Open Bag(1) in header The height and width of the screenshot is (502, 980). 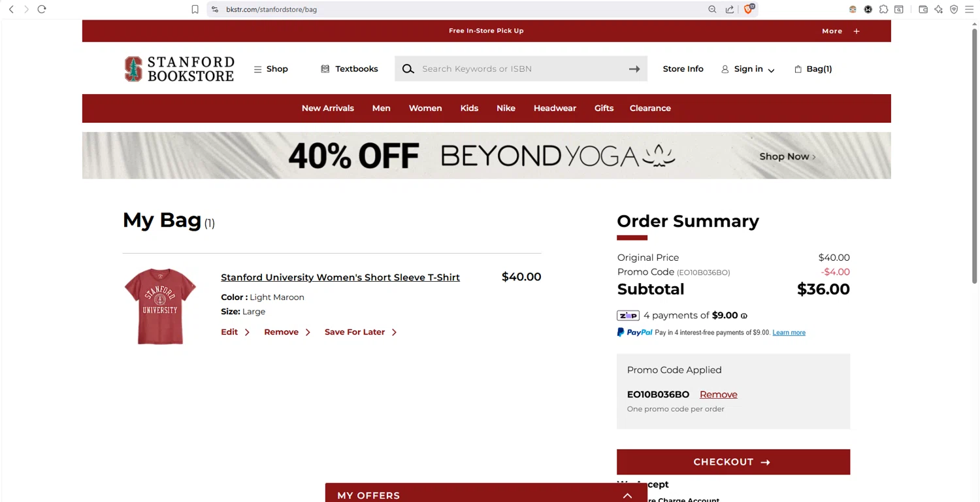click(x=813, y=69)
